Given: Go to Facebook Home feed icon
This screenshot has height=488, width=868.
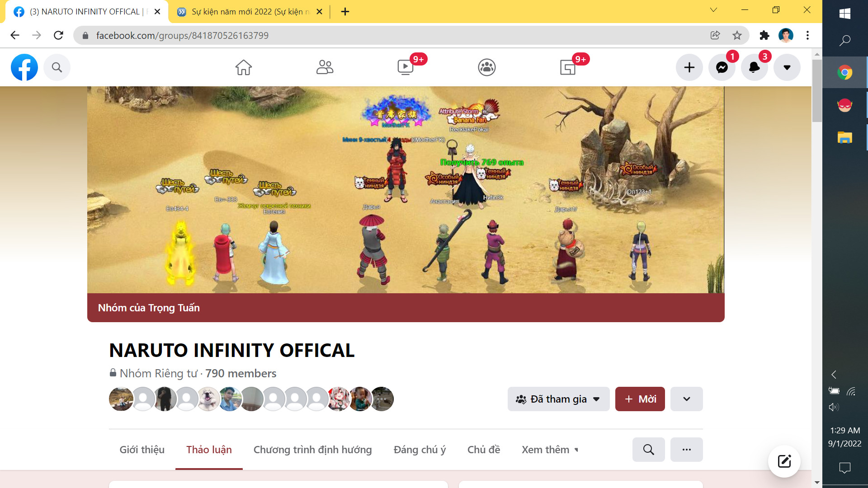Looking at the screenshot, I should pos(244,67).
